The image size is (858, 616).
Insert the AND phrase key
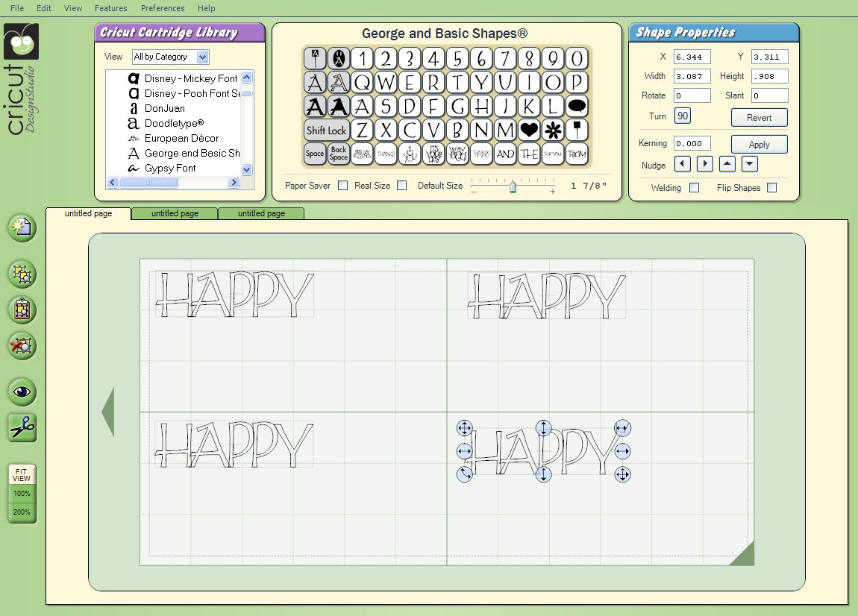click(505, 154)
